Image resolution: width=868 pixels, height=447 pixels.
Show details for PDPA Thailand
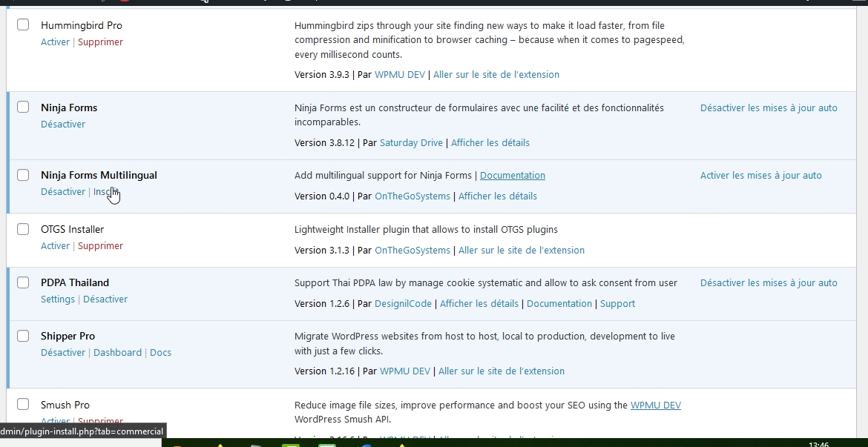coord(479,304)
